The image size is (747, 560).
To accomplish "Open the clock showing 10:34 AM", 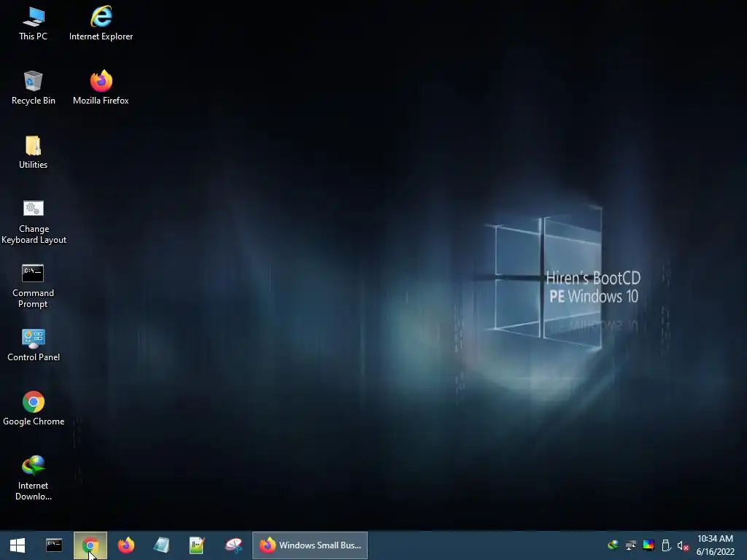I will point(715,545).
